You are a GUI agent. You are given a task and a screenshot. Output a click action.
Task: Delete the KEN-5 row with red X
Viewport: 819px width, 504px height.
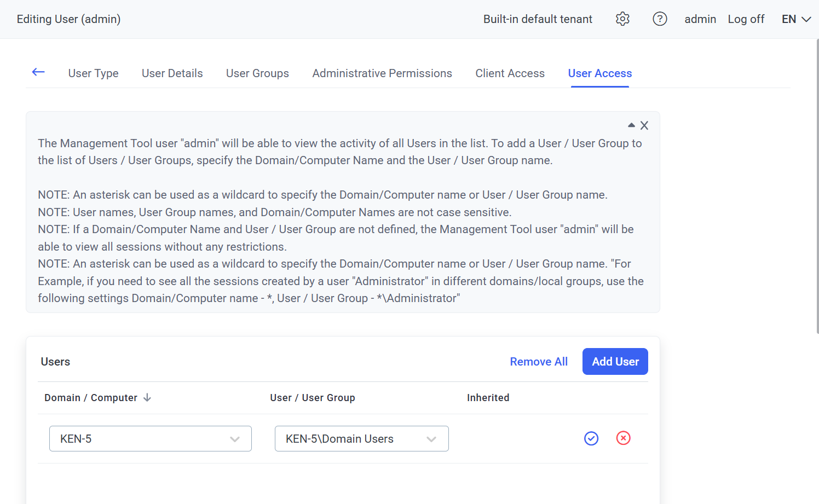pyautogui.click(x=623, y=438)
